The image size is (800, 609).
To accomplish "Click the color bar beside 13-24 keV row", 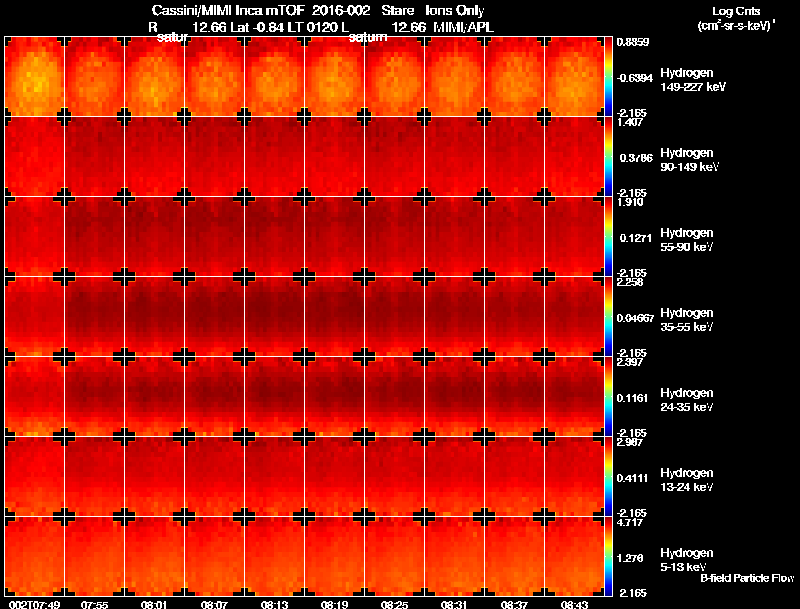I will 608,476.
